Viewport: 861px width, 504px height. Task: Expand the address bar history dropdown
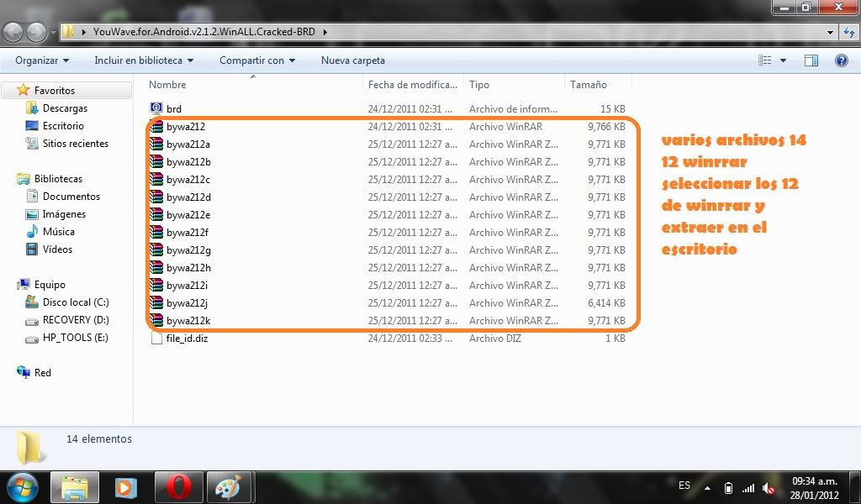point(830,32)
